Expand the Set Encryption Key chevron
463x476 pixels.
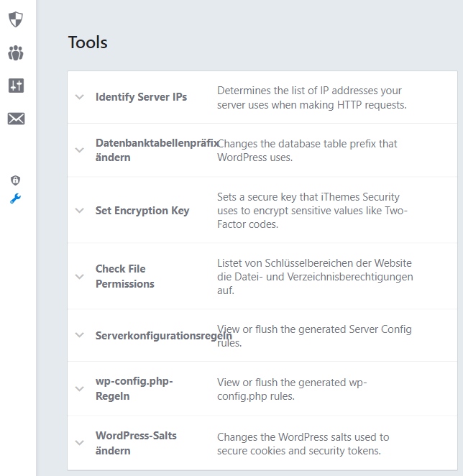[x=80, y=211]
